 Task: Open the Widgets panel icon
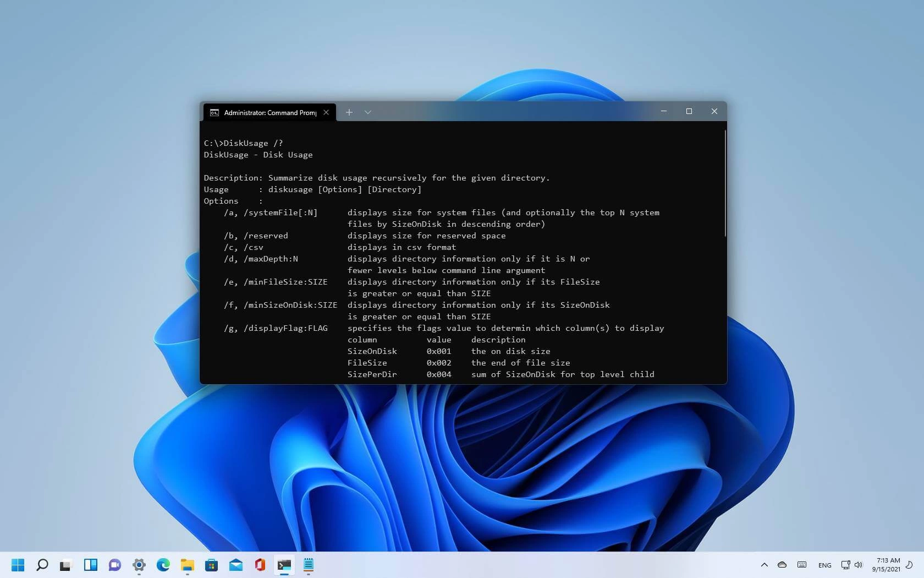(x=91, y=565)
